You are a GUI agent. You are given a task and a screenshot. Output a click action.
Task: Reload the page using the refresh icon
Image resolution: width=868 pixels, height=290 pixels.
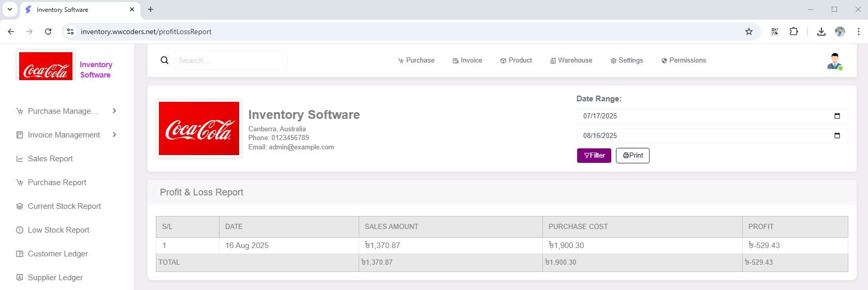click(x=48, y=32)
